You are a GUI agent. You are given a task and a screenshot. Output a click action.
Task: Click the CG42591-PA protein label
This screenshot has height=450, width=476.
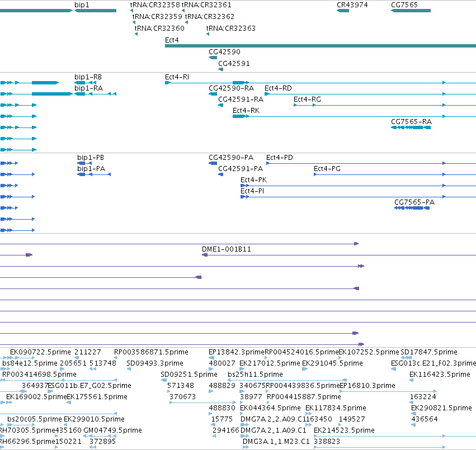[x=241, y=169]
